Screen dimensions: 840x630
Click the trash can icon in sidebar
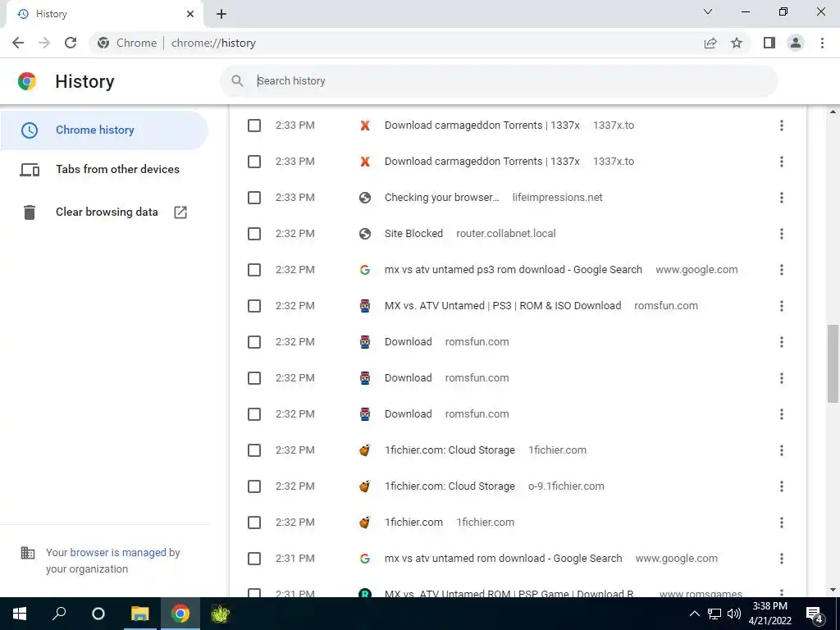point(30,212)
